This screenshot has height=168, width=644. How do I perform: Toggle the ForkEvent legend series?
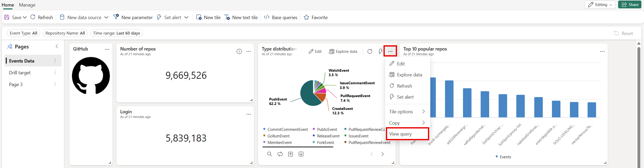(325, 143)
